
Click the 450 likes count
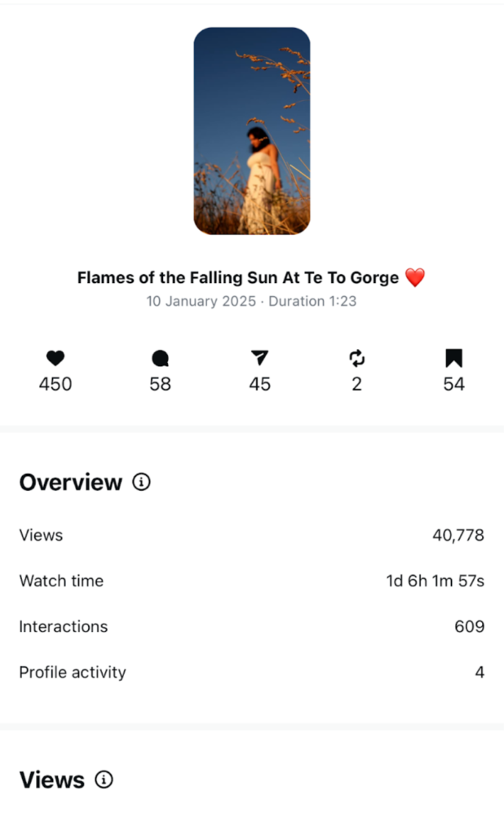click(55, 384)
